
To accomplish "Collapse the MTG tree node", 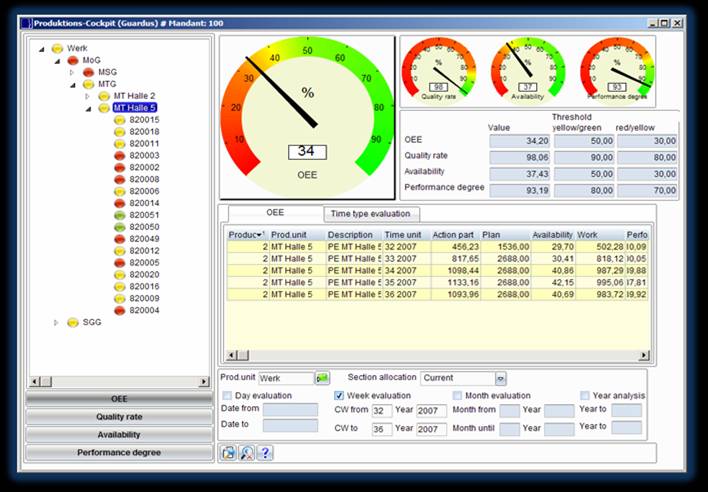I will 73,85.
